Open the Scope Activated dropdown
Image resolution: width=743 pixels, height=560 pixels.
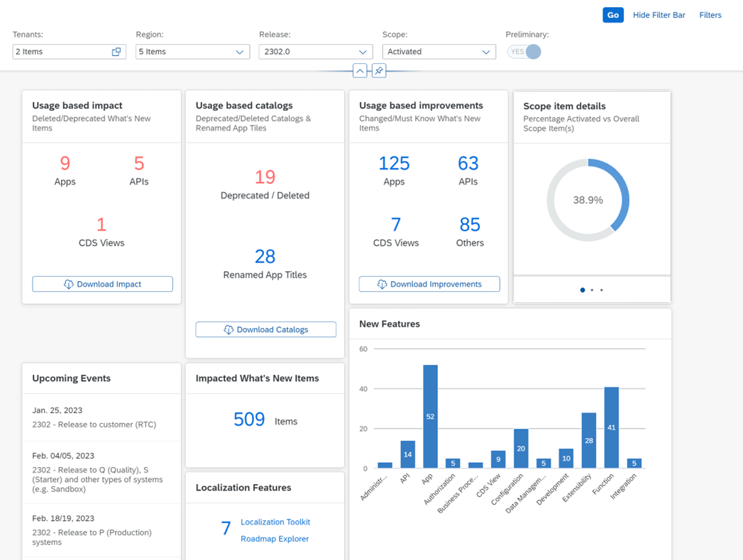pyautogui.click(x=439, y=52)
